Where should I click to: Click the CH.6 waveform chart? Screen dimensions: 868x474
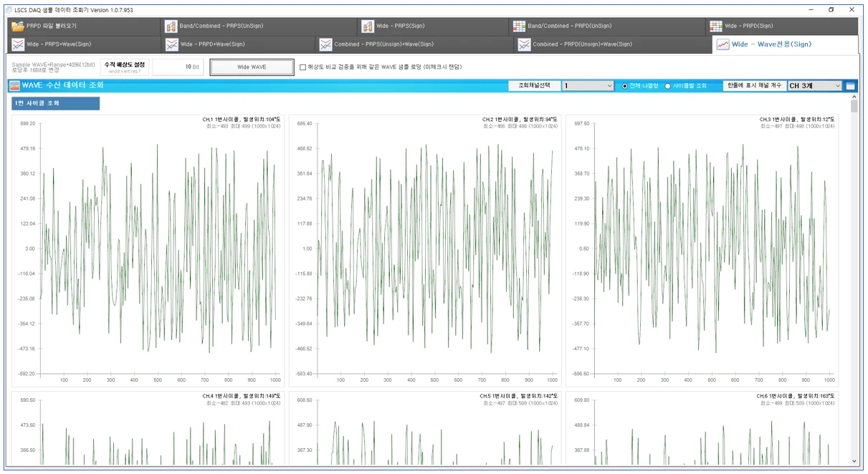point(702,428)
